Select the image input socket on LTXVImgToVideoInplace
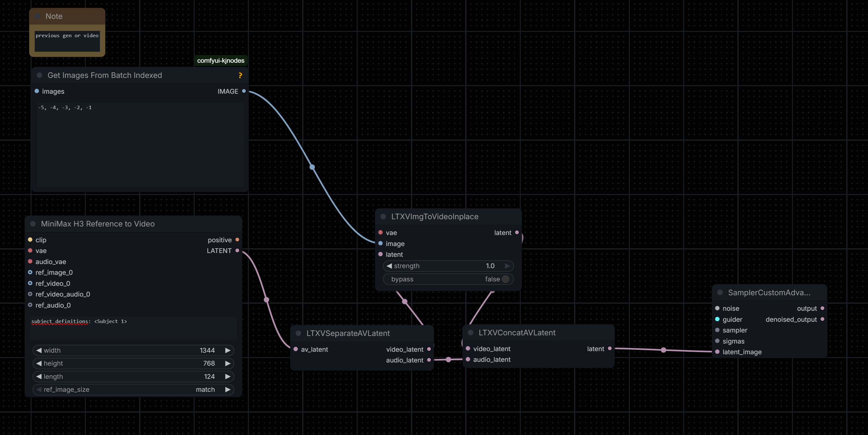 [x=380, y=243]
